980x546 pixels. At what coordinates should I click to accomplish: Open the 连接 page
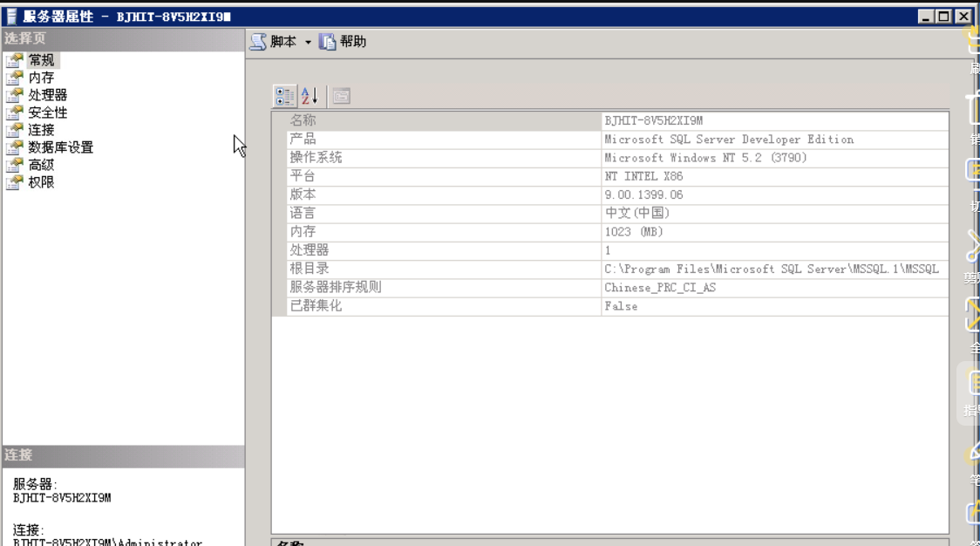(41, 130)
